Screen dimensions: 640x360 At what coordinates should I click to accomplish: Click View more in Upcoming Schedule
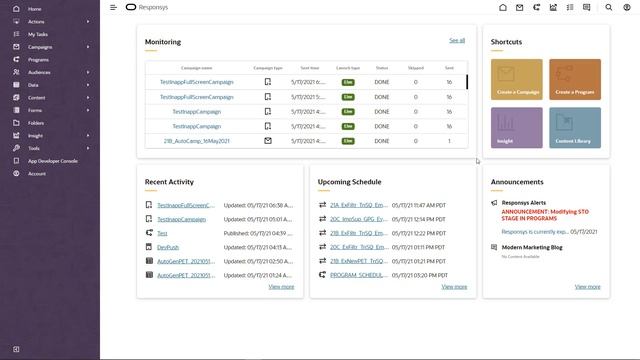point(454,287)
